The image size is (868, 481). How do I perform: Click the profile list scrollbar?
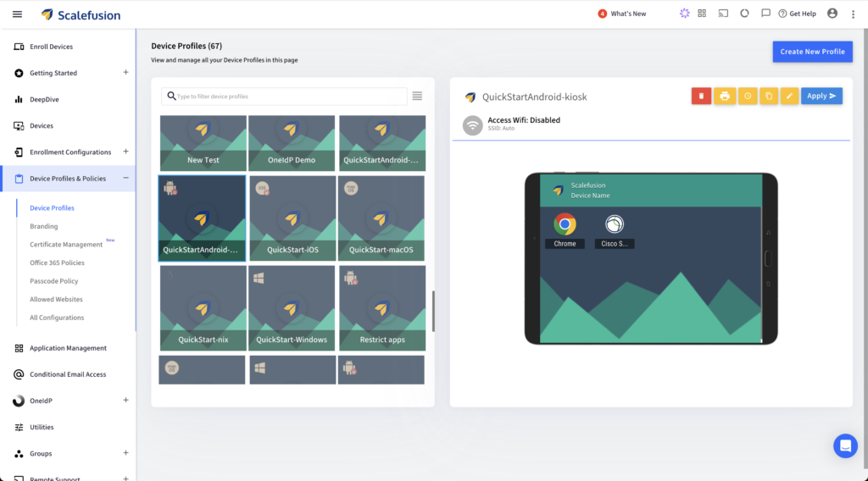click(433, 311)
